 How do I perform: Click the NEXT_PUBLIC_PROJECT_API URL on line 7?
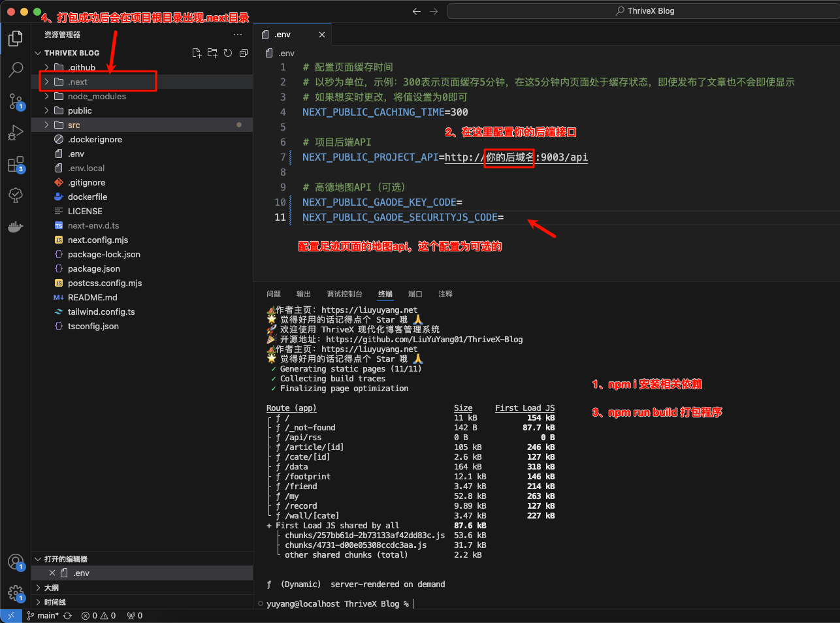coord(516,157)
